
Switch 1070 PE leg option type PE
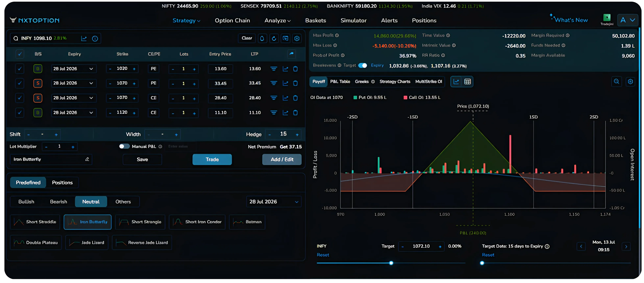click(x=153, y=83)
